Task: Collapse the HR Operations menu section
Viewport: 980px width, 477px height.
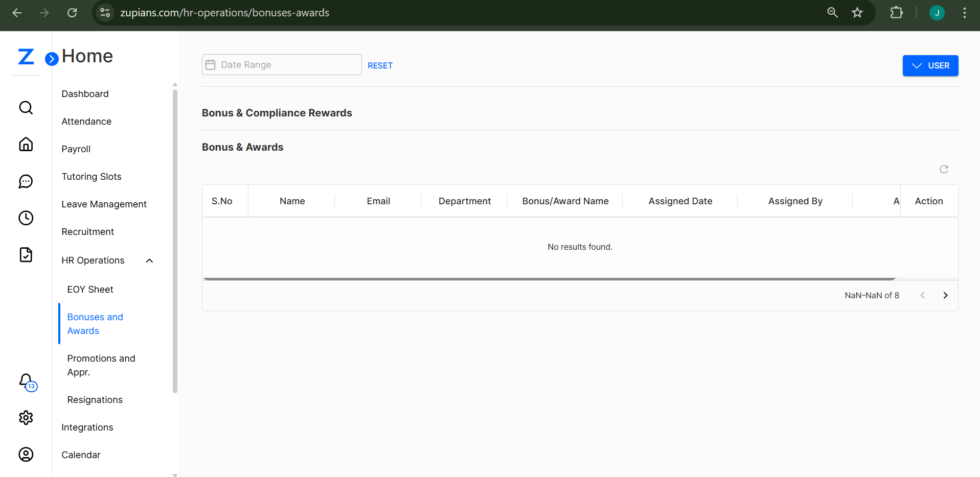Action: 149,260
